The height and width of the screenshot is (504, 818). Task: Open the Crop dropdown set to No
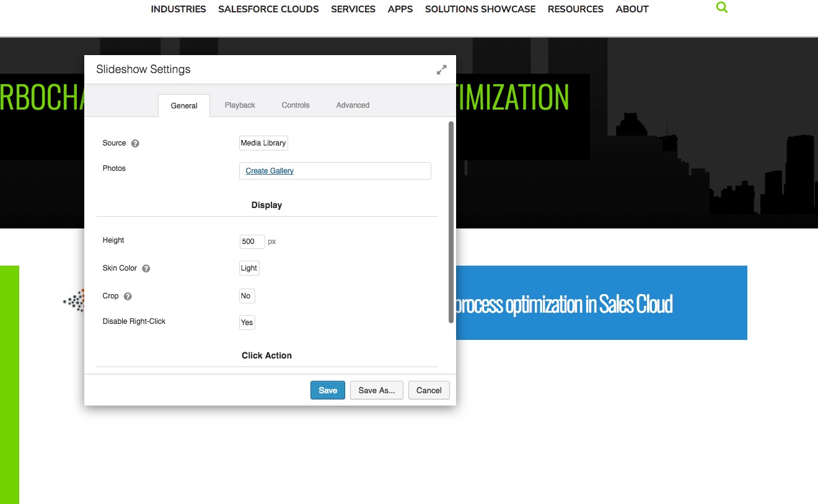point(247,296)
